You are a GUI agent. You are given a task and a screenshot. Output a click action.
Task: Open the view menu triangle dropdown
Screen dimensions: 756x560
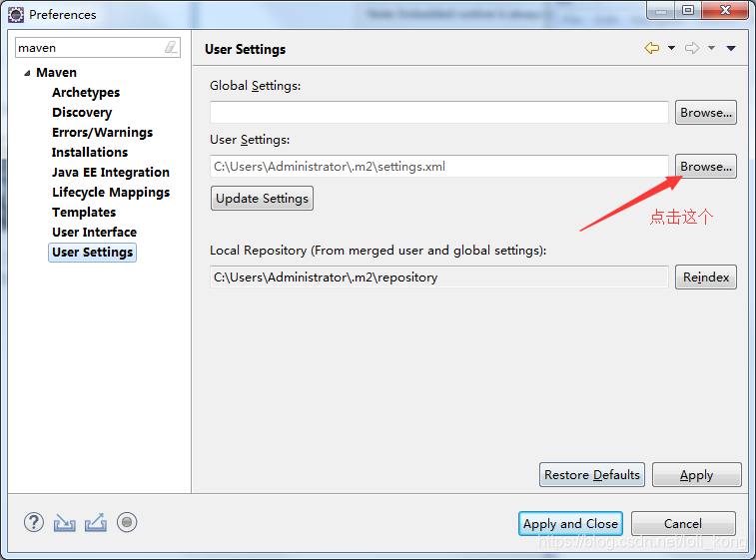[x=731, y=48]
